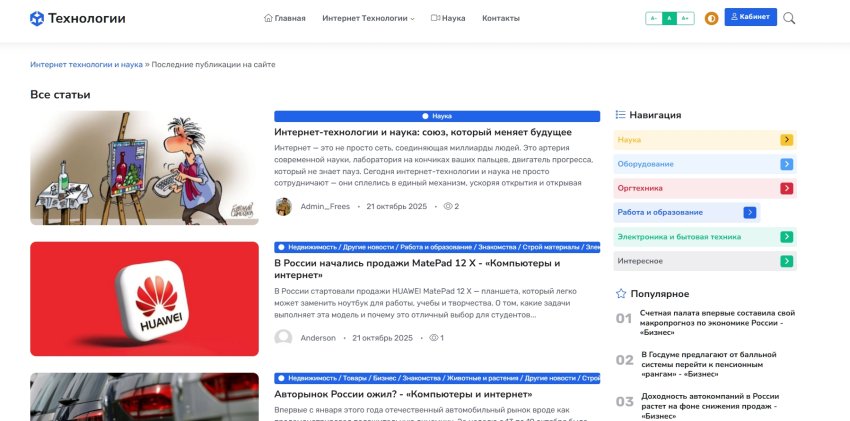Open the Главная menu item
This screenshot has width=850, height=421.
click(285, 18)
